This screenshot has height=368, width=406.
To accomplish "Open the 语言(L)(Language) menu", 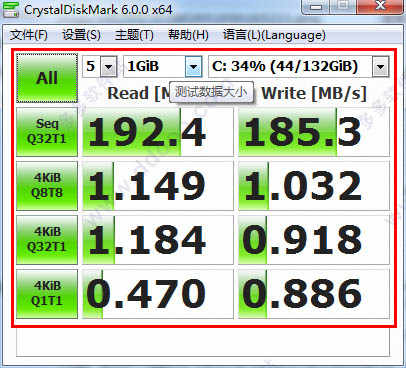I will (x=274, y=35).
